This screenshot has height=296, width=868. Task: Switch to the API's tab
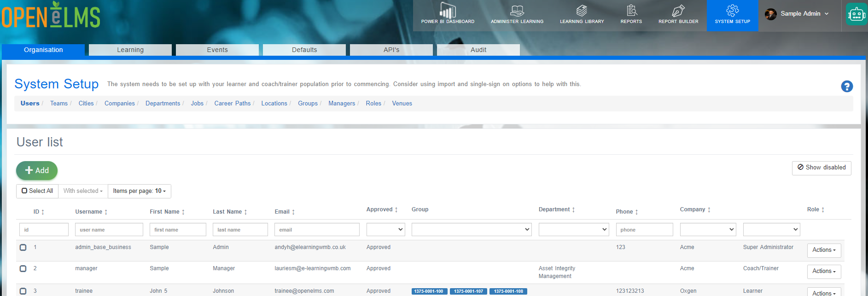point(391,50)
